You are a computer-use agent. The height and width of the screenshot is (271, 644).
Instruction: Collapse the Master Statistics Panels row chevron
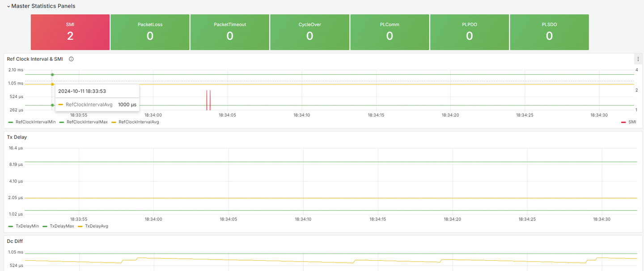(8, 6)
